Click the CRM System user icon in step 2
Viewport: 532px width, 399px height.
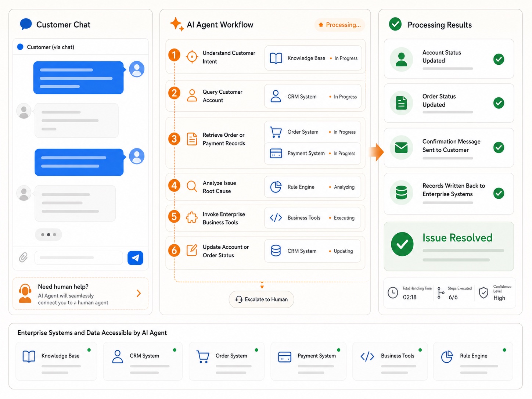[x=276, y=96]
